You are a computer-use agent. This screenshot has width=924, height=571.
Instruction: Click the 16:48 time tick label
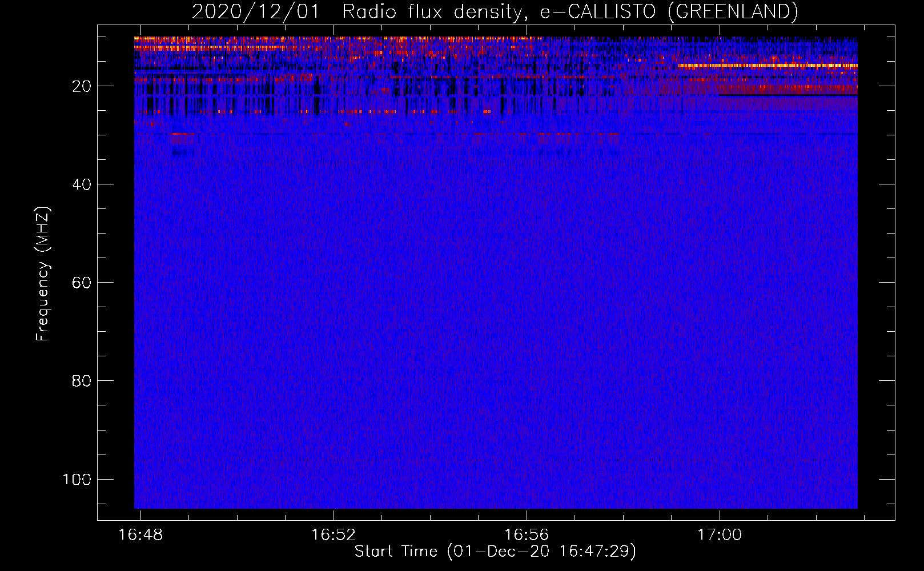pyautogui.click(x=140, y=534)
